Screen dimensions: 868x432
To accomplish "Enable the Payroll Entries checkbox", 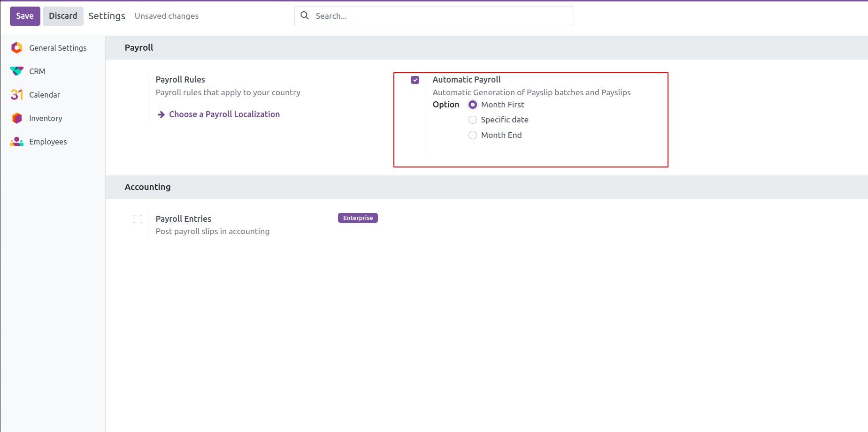I will [138, 219].
